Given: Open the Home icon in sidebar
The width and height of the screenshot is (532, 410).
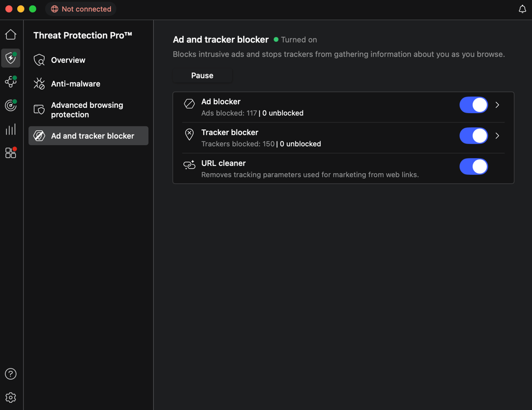Looking at the screenshot, I should pyautogui.click(x=10, y=34).
